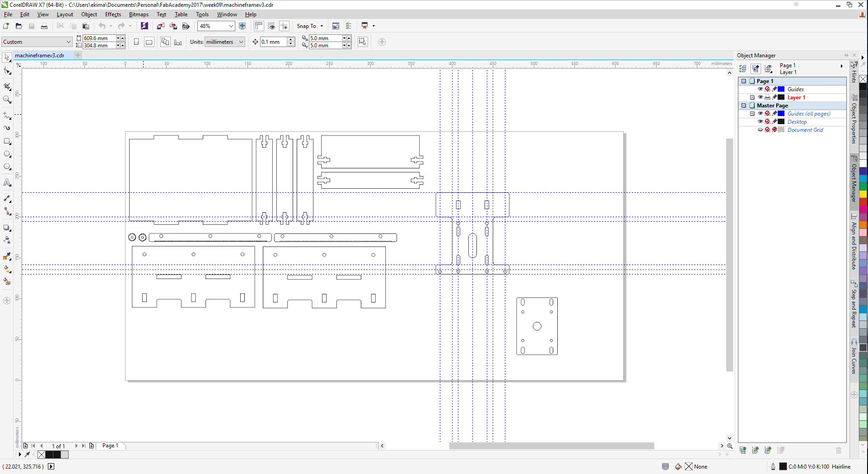Viewport: 868px width, 474px height.
Task: Open the Snap To dropdown
Action: pos(310,26)
